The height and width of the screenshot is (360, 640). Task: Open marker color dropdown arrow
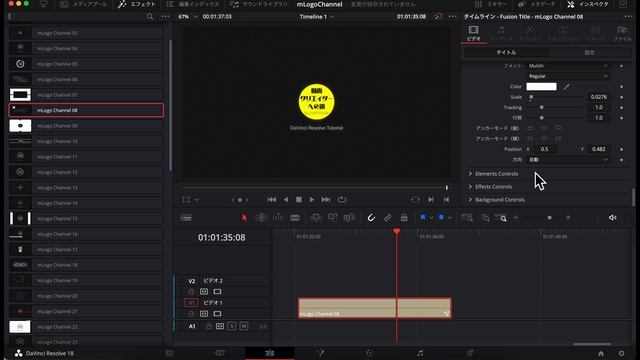[x=450, y=218]
